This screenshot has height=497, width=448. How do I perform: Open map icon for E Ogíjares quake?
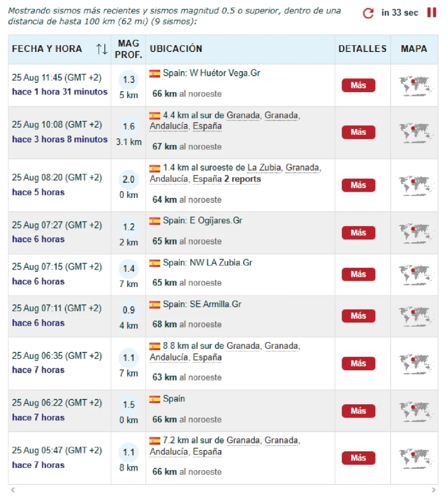click(x=415, y=233)
